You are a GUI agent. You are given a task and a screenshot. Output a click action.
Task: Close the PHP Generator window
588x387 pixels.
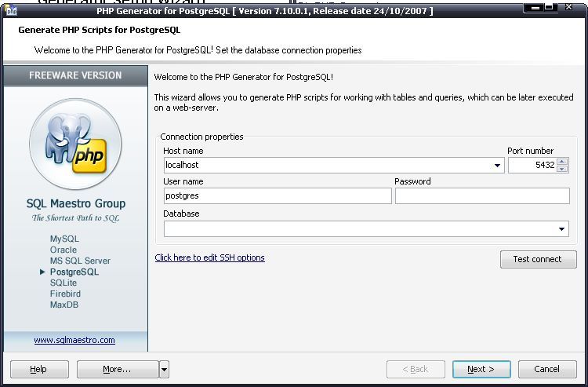568,7
